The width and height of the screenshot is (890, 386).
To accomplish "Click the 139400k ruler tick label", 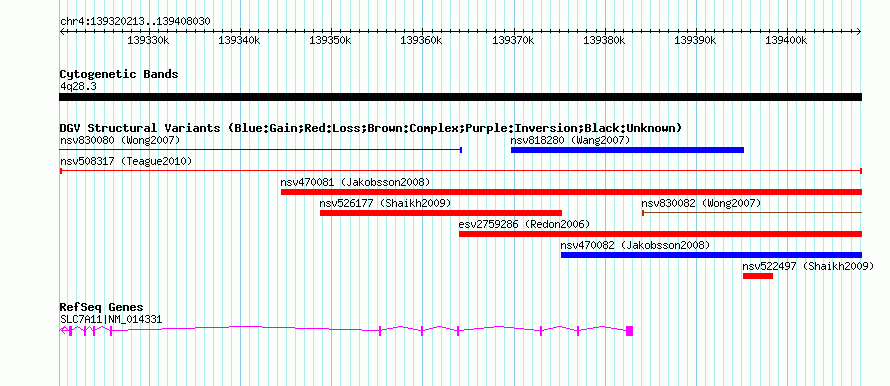I will pos(787,40).
